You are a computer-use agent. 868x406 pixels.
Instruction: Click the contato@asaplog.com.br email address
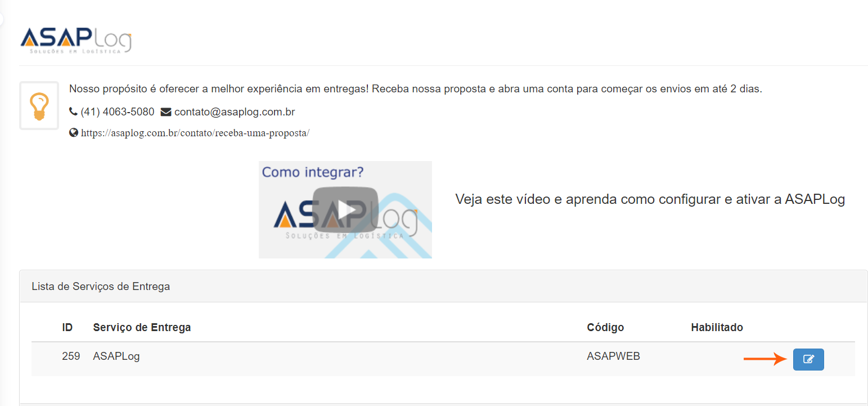coord(235,112)
